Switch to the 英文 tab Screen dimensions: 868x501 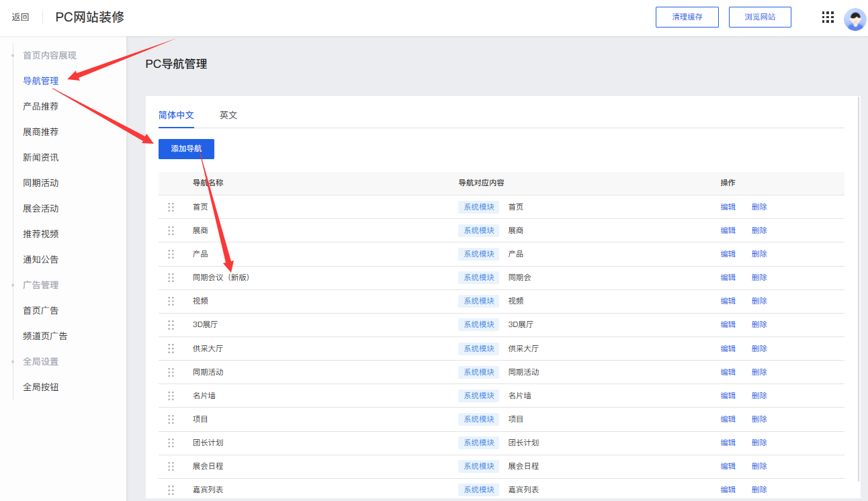click(228, 115)
